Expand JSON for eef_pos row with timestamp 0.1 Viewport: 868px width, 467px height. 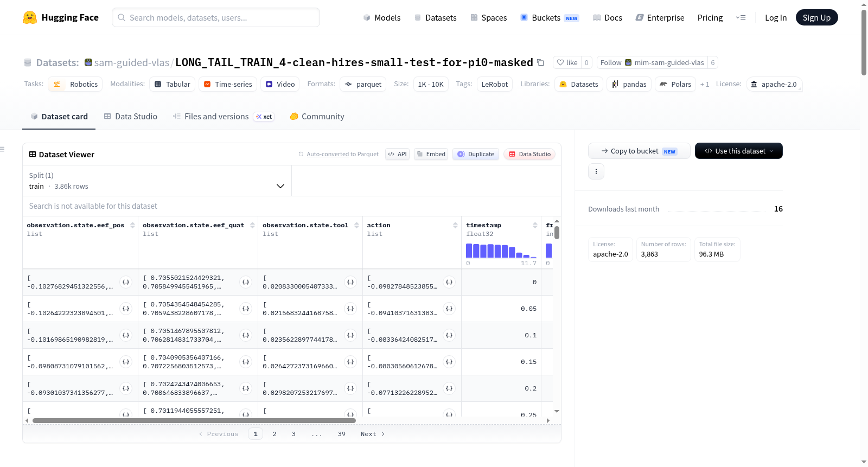(126, 335)
